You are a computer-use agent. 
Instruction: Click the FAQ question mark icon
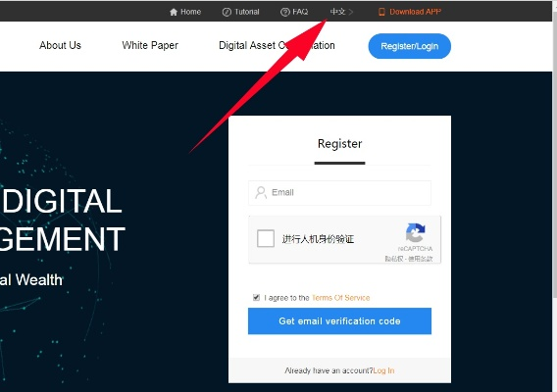click(x=285, y=12)
